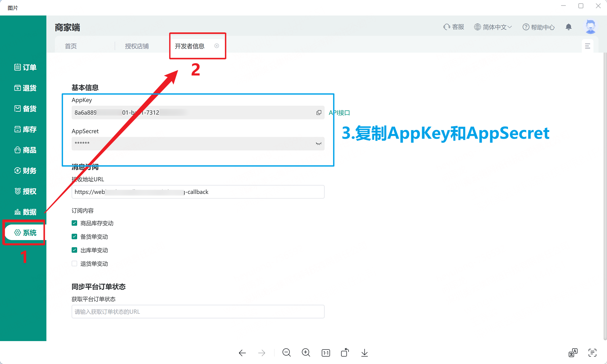
Task: Toggle 备货单变动 checkbox
Action: point(75,237)
